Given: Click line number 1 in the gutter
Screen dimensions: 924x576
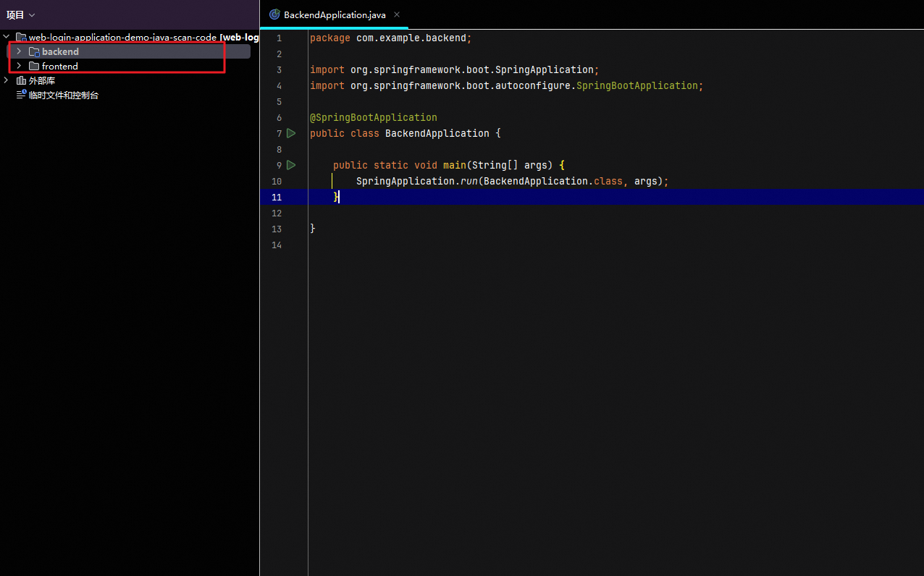Looking at the screenshot, I should 279,38.
